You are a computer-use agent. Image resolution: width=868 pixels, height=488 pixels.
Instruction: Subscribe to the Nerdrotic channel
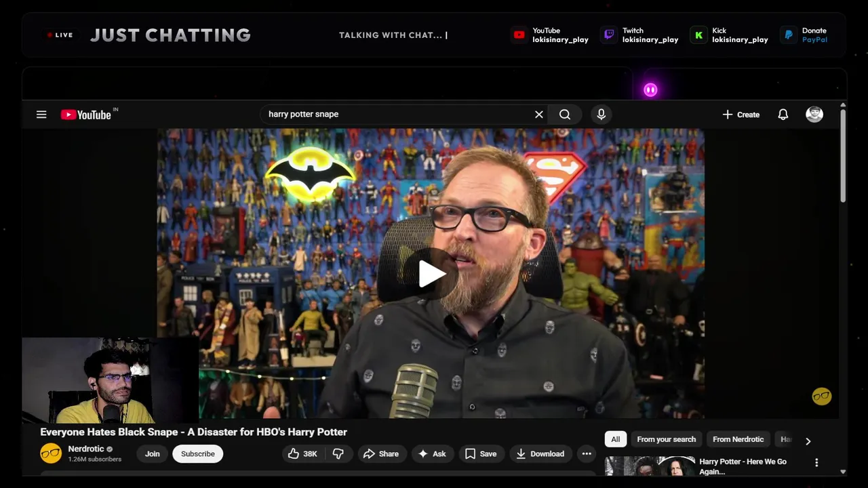(x=197, y=453)
